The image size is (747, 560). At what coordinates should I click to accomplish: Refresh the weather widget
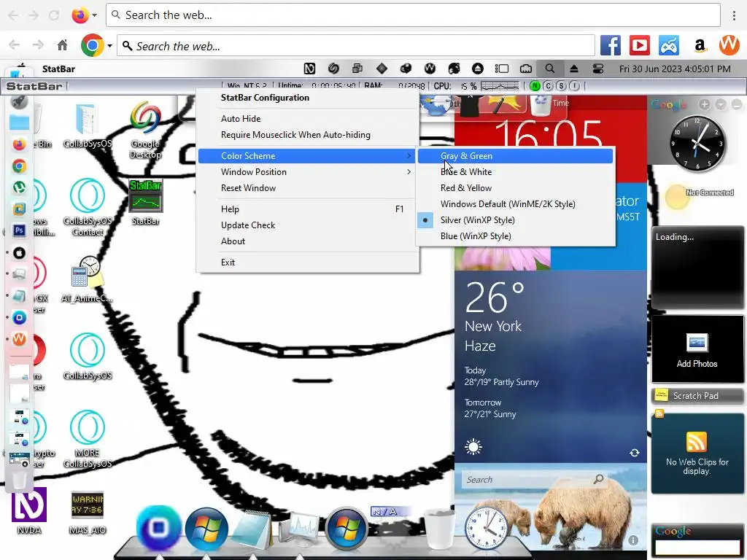point(635,453)
